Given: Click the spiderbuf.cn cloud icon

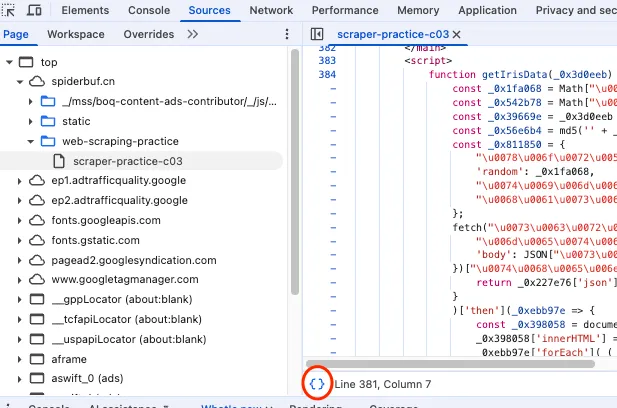Looking at the screenshot, I should tap(37, 81).
